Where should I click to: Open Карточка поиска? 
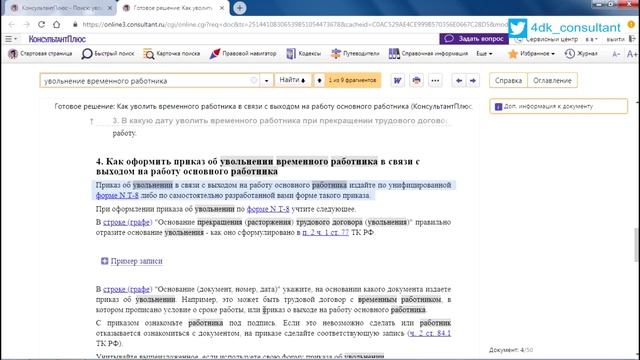(x=171, y=53)
